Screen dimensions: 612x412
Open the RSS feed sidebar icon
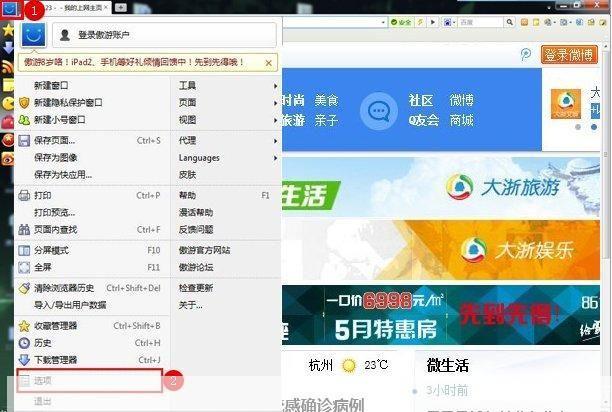pyautogui.click(x=8, y=67)
